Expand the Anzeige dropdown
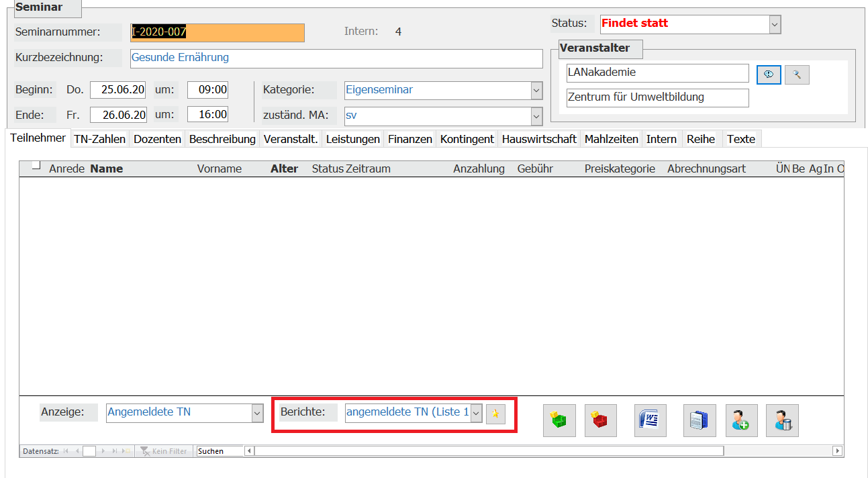This screenshot has height=478, width=868. point(257,414)
